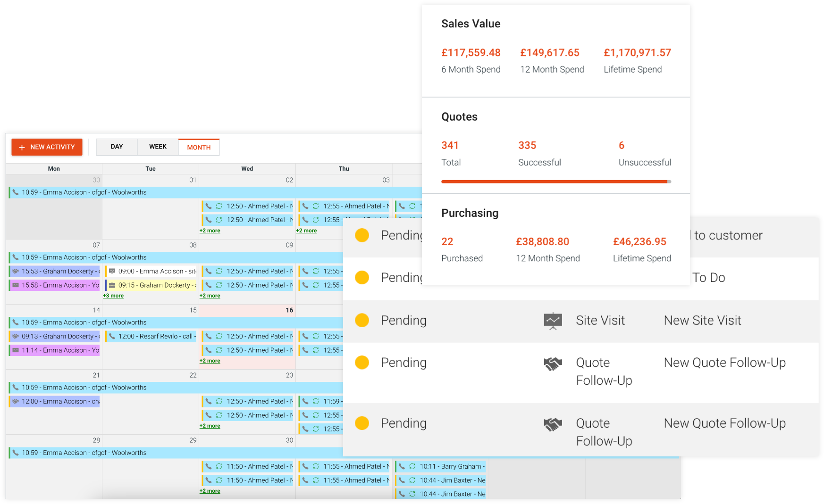The height and width of the screenshot is (504, 824).
Task: Expand +2 more events on the 16th
Action: (210, 361)
